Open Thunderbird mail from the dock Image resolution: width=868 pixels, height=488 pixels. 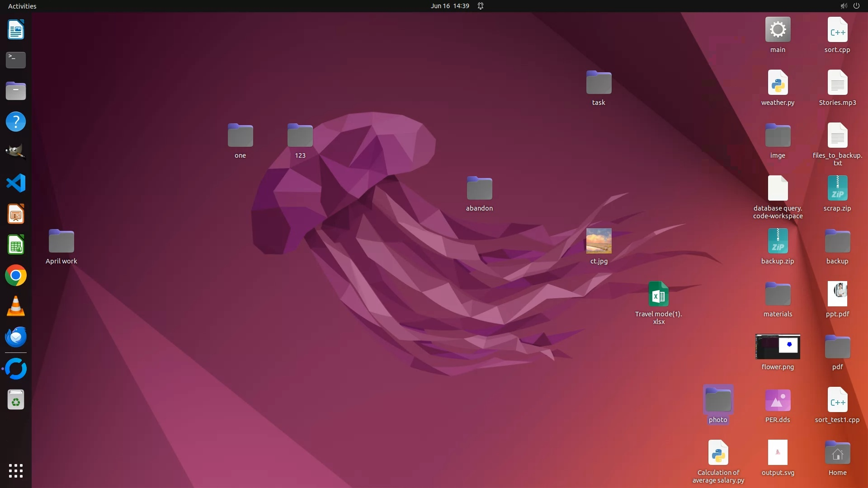16,337
